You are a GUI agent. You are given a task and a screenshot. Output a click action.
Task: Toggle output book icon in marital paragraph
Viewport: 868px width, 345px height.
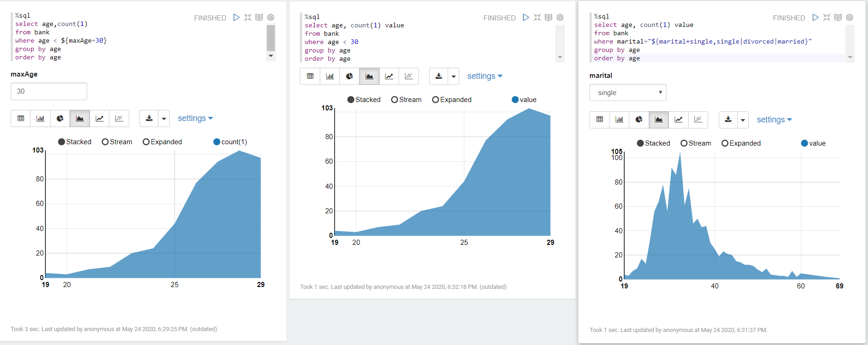[x=838, y=18]
